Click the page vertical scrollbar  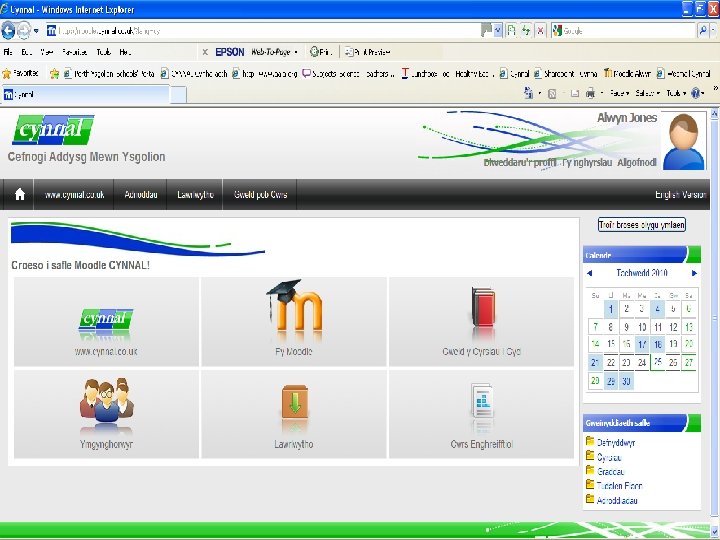pos(714,317)
